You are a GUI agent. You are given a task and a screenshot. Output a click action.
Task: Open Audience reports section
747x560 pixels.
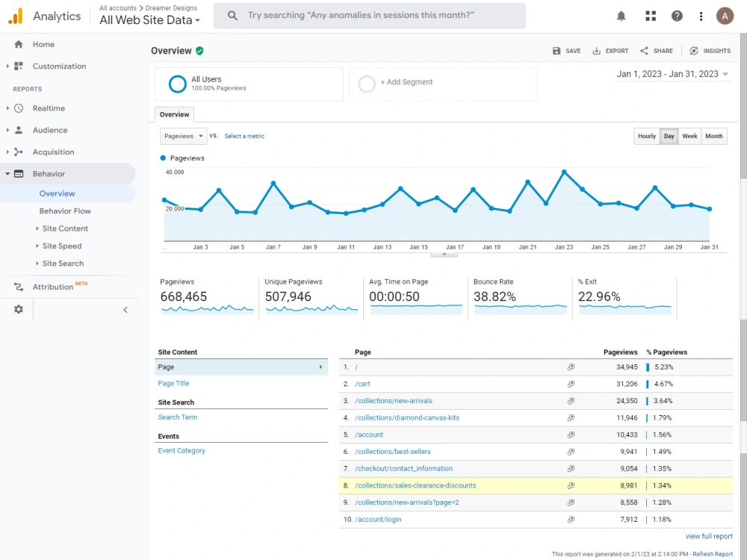[50, 130]
